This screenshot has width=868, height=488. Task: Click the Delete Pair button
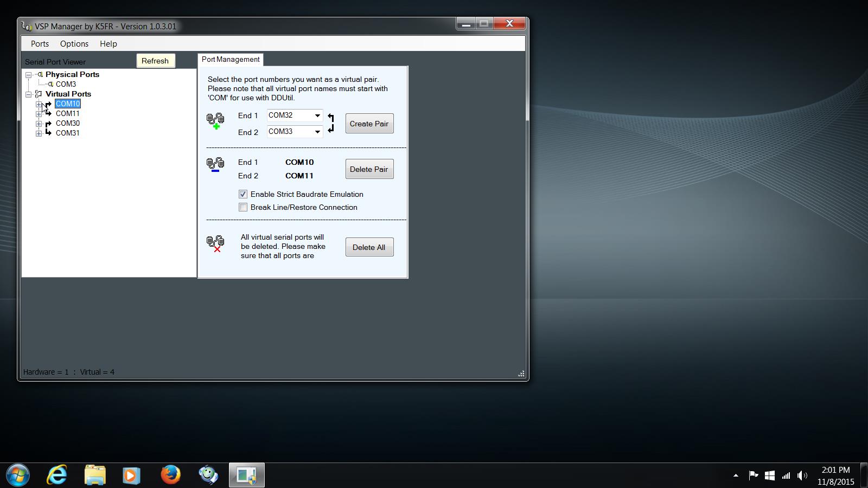click(x=369, y=169)
